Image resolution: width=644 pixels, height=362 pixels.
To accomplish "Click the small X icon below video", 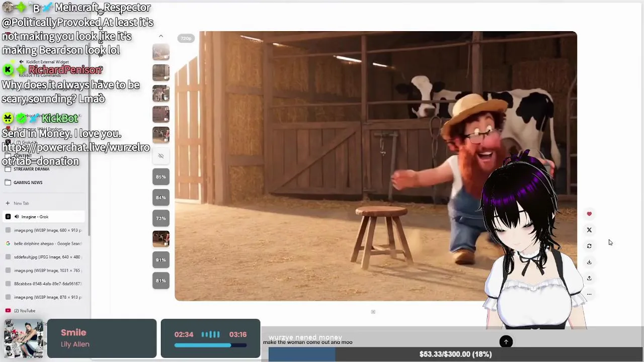I will [373, 312].
